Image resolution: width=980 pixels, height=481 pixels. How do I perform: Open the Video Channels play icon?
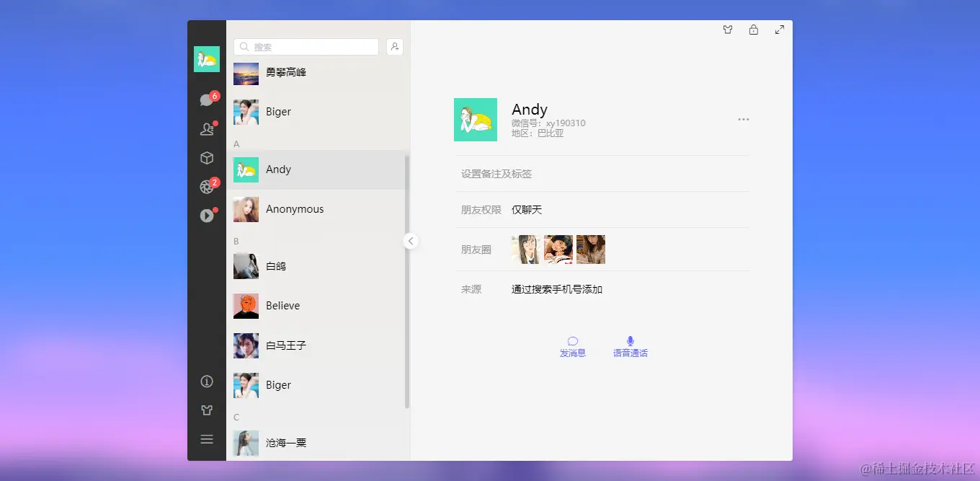point(207,215)
